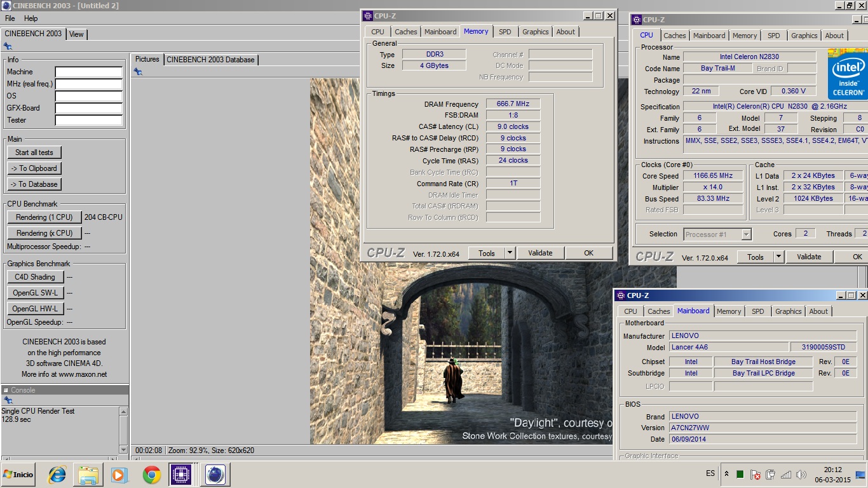Viewport: 868px width, 488px height.
Task: Click the pin icon below the Pictures tab
Action: coord(138,72)
